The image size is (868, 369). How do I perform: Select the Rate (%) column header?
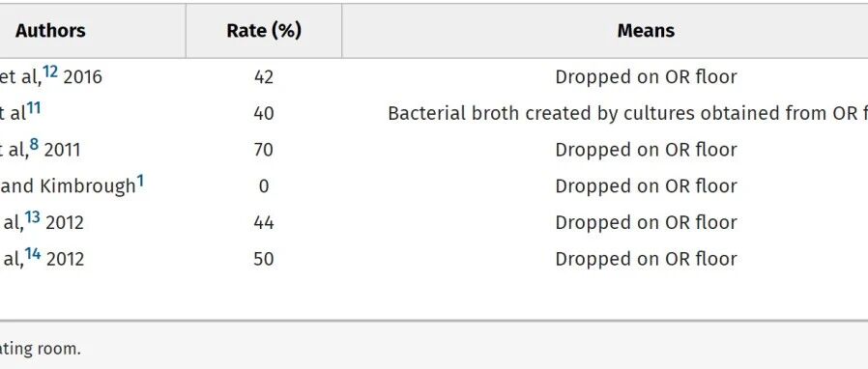pyautogui.click(x=264, y=31)
